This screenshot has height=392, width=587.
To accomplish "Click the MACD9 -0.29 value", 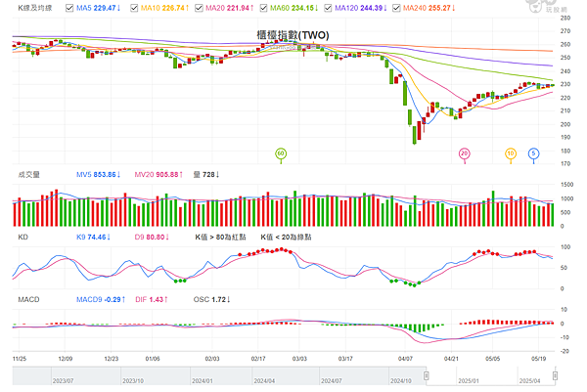I will 101,299.
